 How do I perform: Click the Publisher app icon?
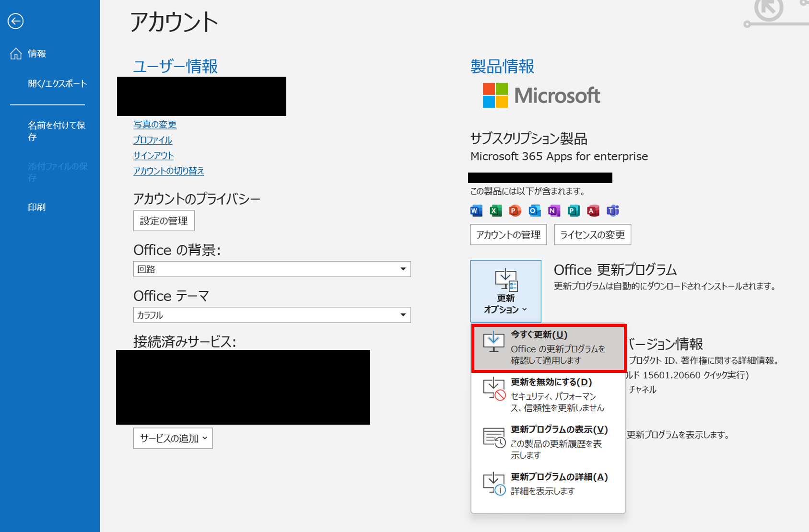(574, 210)
